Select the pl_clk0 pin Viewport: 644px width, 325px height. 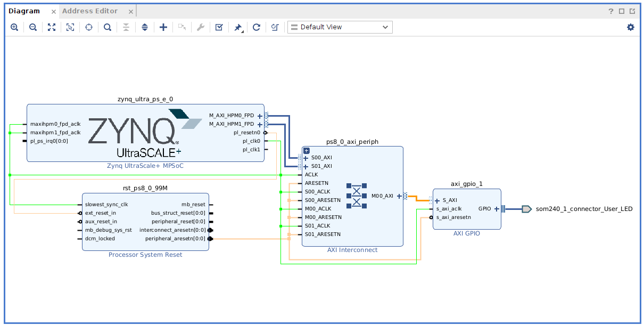point(251,141)
